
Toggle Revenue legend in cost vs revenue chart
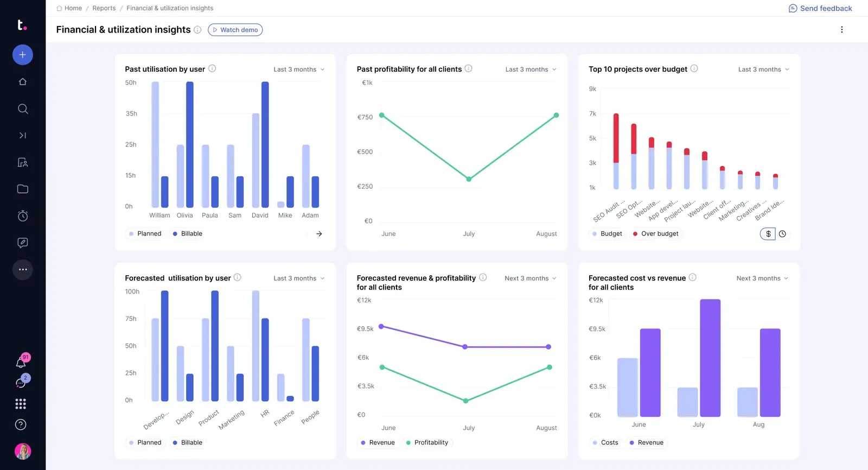click(x=646, y=443)
